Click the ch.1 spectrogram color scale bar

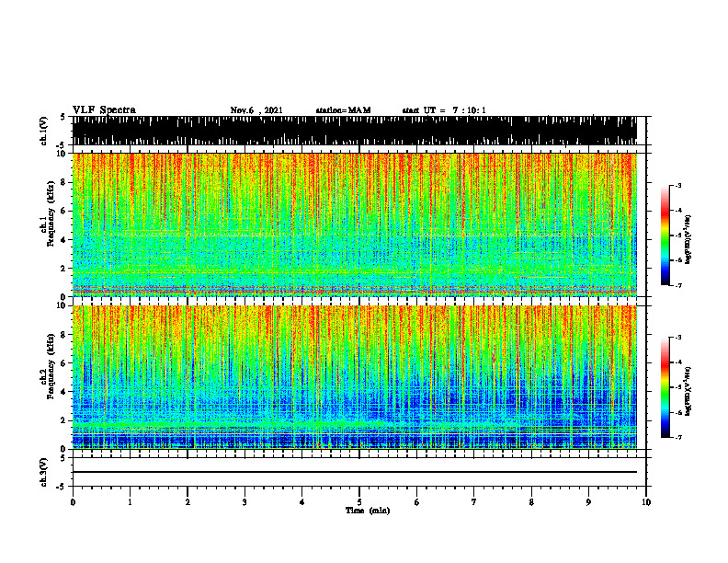tap(665, 236)
